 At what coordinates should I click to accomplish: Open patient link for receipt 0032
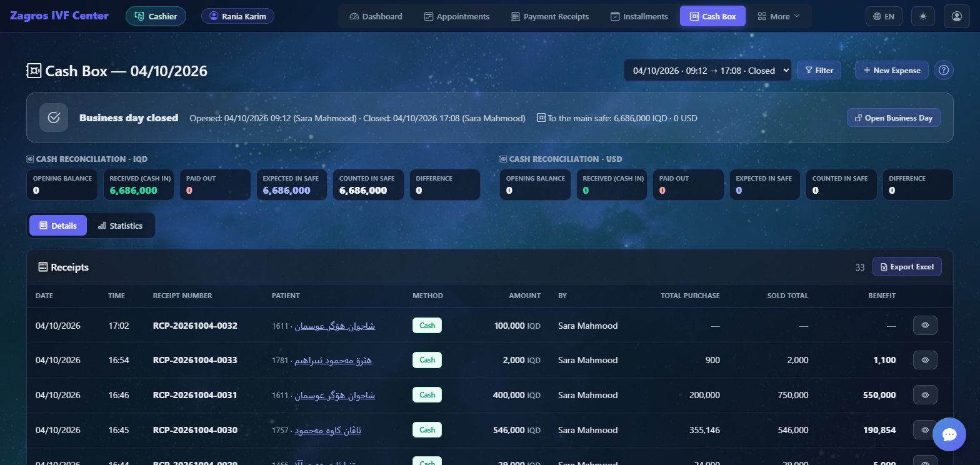[x=334, y=326]
